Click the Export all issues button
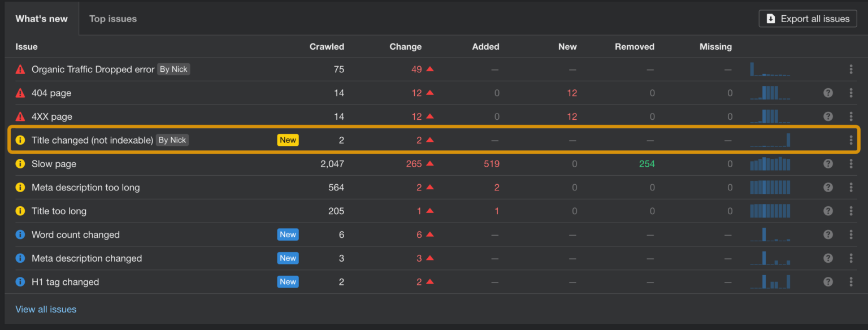 pyautogui.click(x=808, y=18)
